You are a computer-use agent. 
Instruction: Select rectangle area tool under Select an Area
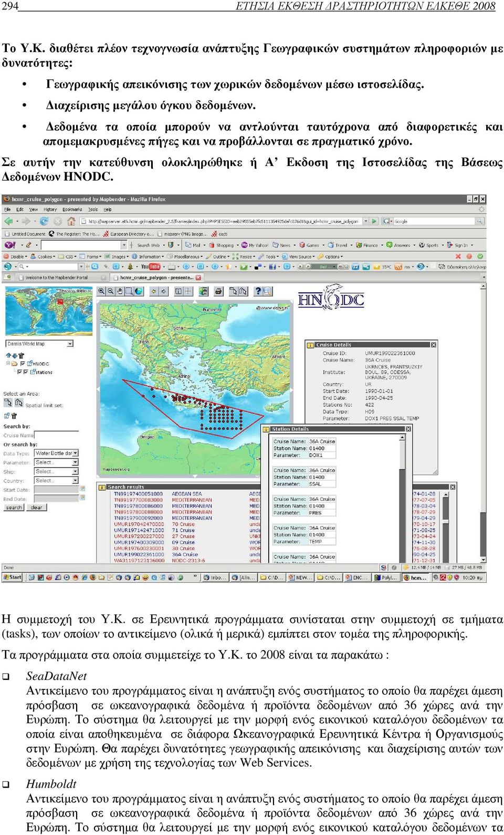(8, 403)
